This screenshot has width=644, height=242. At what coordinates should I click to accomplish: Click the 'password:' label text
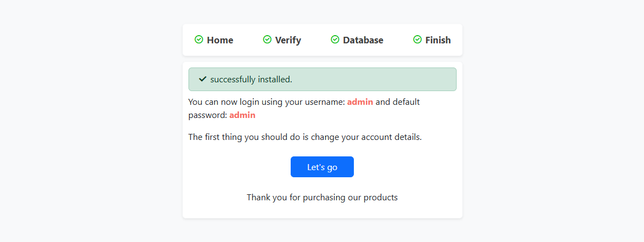coord(208,115)
